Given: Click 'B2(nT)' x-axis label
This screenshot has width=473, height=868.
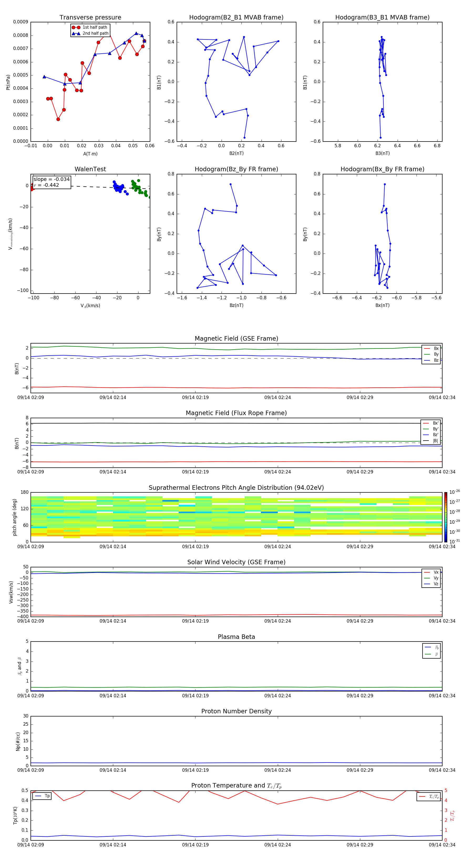Looking at the screenshot, I should pyautogui.click(x=236, y=153).
